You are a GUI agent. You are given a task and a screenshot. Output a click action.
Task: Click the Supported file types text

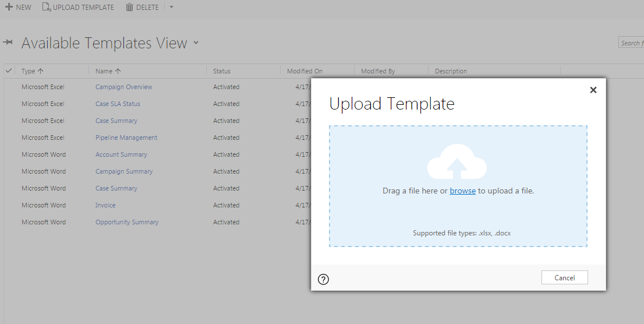462,233
